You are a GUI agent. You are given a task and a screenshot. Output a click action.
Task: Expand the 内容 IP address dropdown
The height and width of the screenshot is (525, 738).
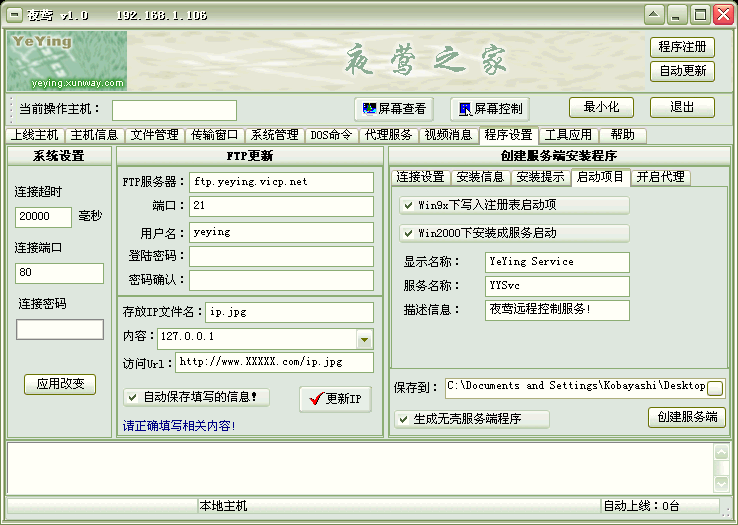point(364,339)
